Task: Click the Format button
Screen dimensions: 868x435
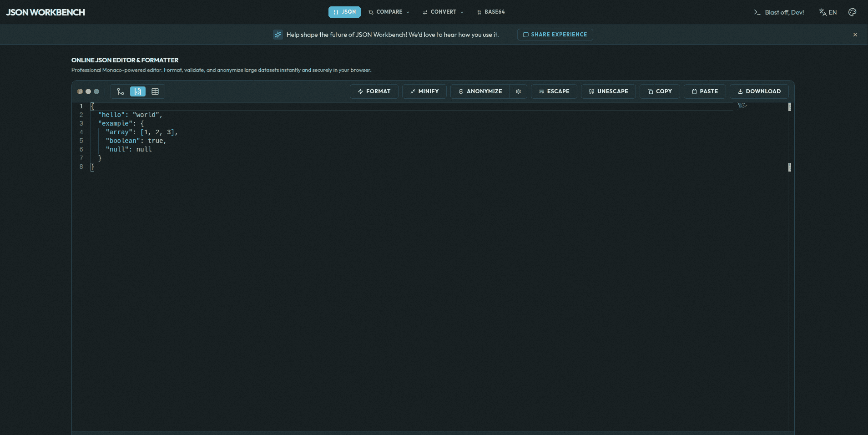Action: click(x=374, y=91)
